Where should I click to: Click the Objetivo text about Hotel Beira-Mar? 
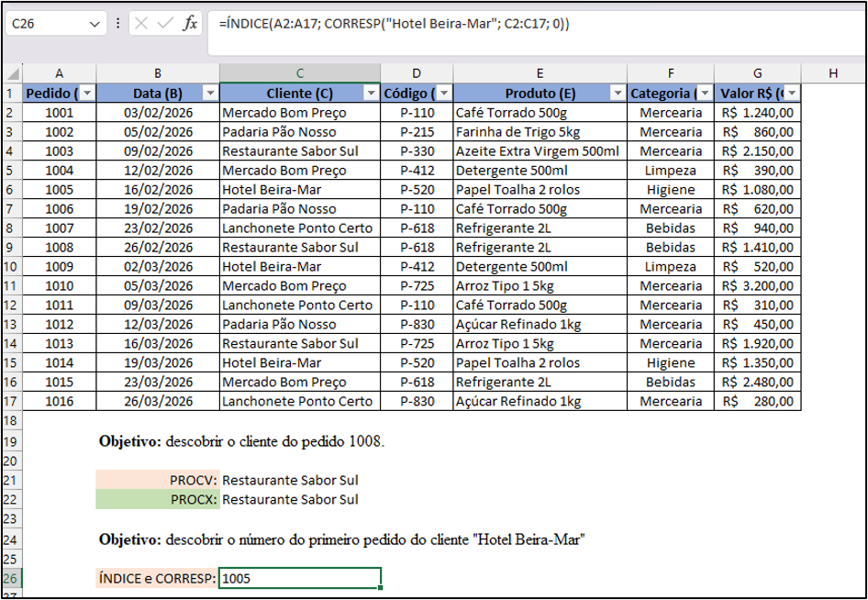pyautogui.click(x=342, y=539)
